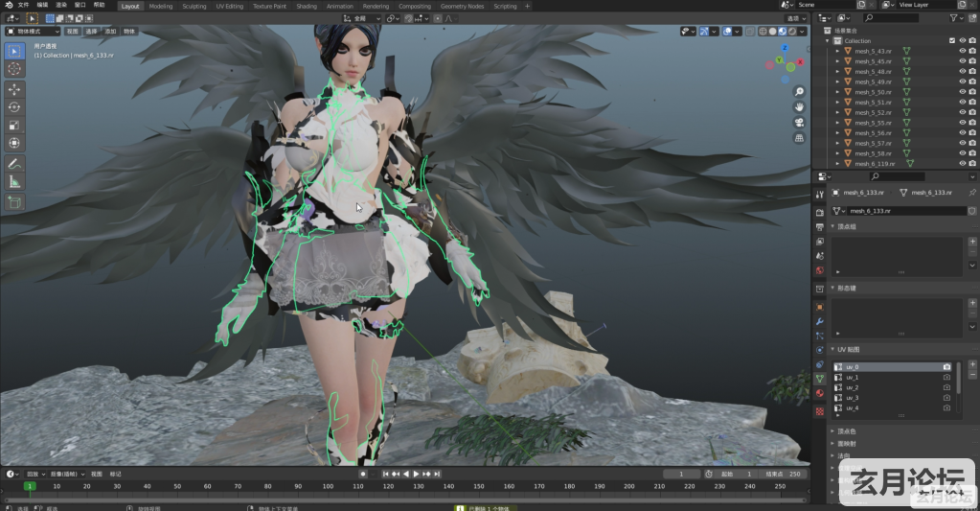Screen dimensions: 980x511
Task: Open the 文件 menu
Action: coord(23,6)
